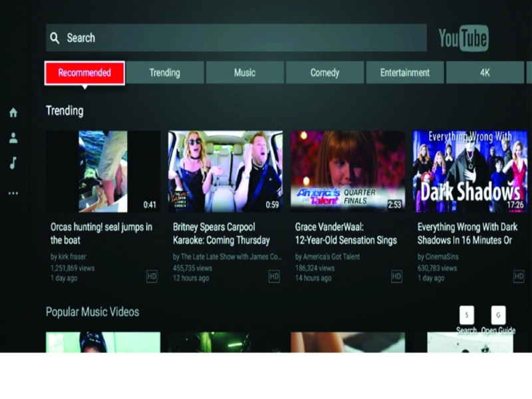Open the Entertainment tab
Viewport: 532px width, 399px height.
[x=405, y=72]
